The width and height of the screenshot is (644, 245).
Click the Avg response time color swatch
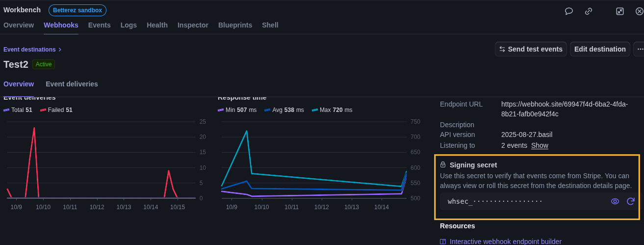[x=267, y=110]
